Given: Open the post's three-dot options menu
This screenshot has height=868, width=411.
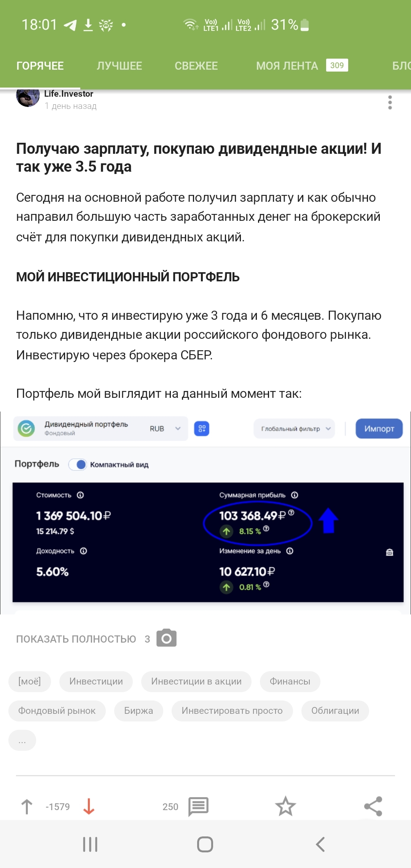Looking at the screenshot, I should click(x=390, y=103).
